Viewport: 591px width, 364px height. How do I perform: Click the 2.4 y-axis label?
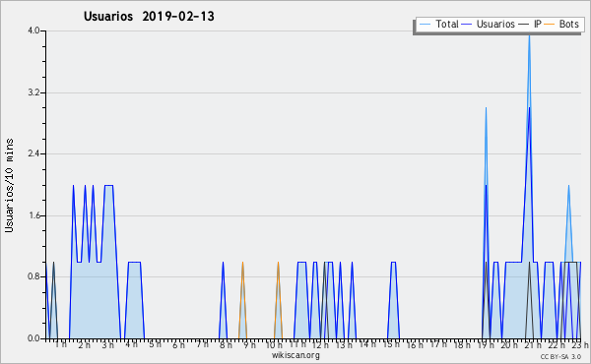[x=33, y=153]
